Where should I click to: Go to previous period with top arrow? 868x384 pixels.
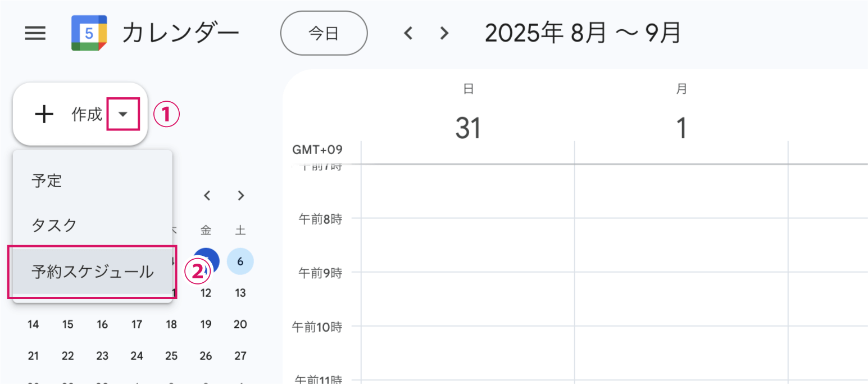click(x=408, y=33)
